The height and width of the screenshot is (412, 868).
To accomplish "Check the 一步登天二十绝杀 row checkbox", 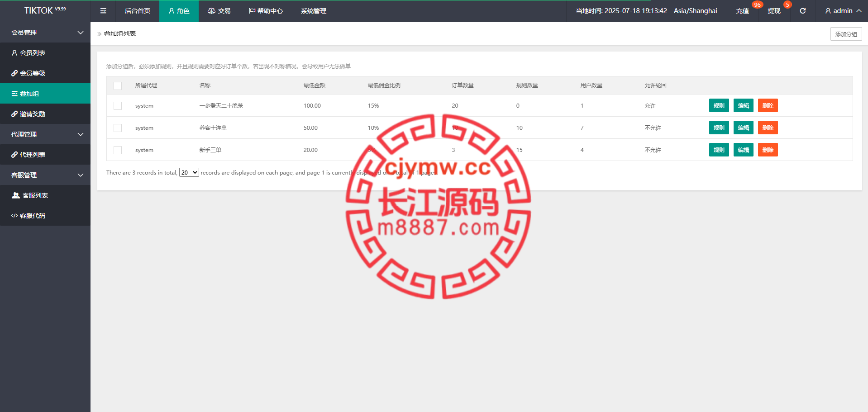I will point(118,106).
